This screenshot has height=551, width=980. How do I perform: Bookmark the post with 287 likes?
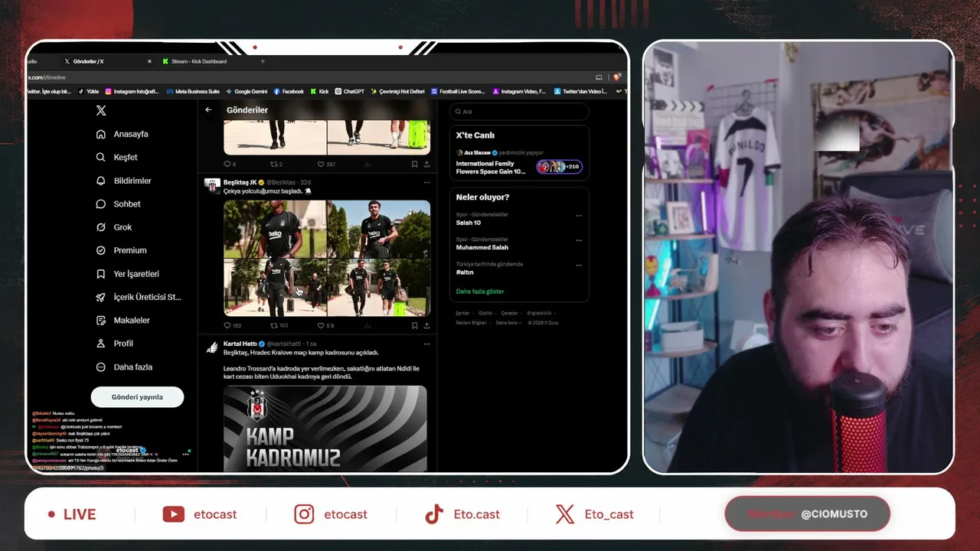pyautogui.click(x=415, y=164)
